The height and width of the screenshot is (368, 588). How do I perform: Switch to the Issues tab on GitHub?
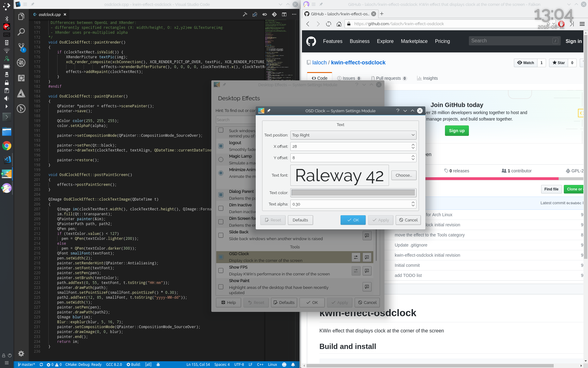349,78
